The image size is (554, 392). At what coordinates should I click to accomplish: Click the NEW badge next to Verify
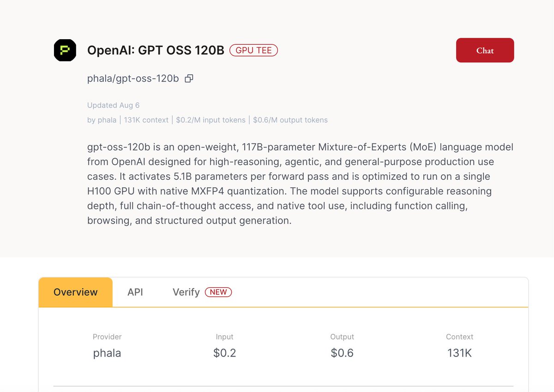coord(218,292)
